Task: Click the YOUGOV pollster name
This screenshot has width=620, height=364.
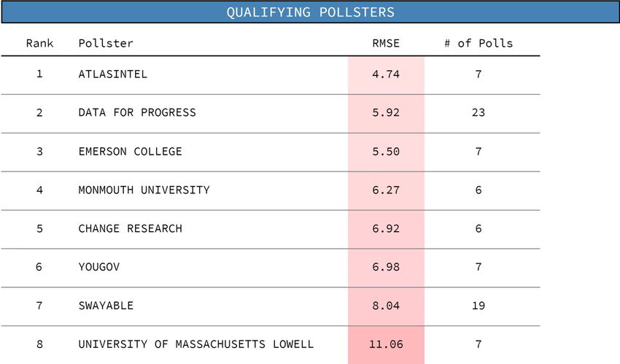Action: pyautogui.click(x=99, y=267)
